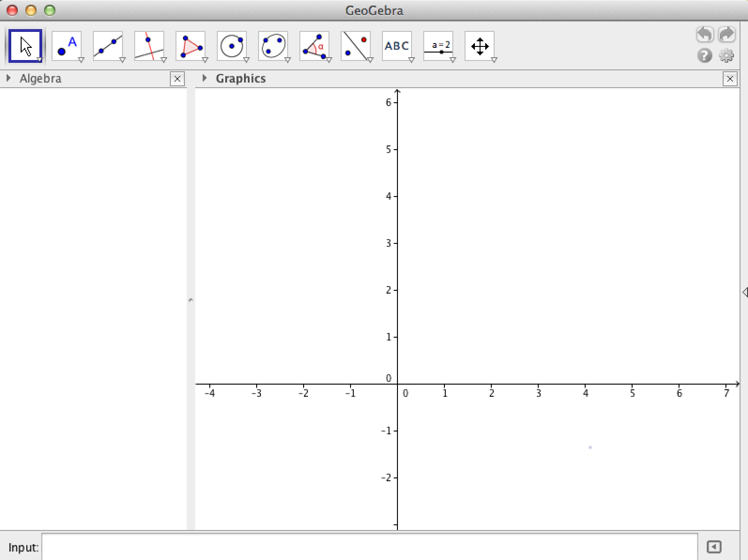748x560 pixels.
Task: Select the Polygon tool
Action: (190, 45)
